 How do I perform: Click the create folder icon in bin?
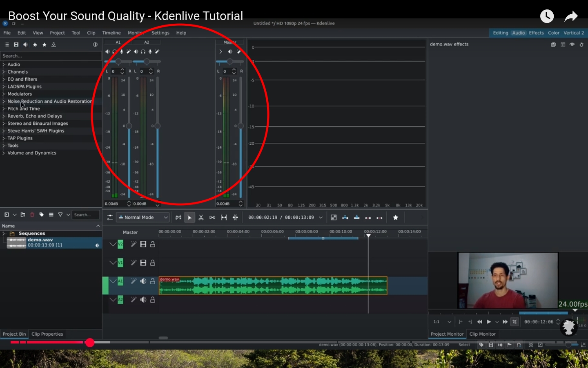23,215
